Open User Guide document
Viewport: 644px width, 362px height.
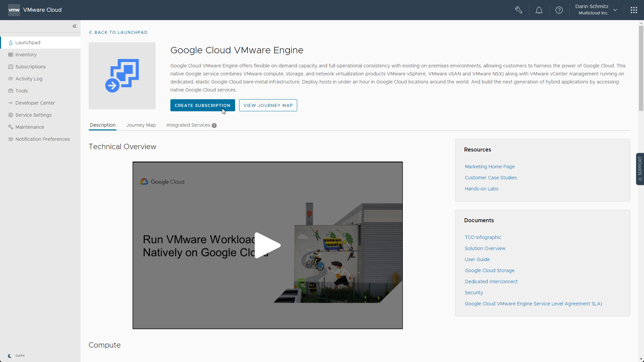click(477, 259)
